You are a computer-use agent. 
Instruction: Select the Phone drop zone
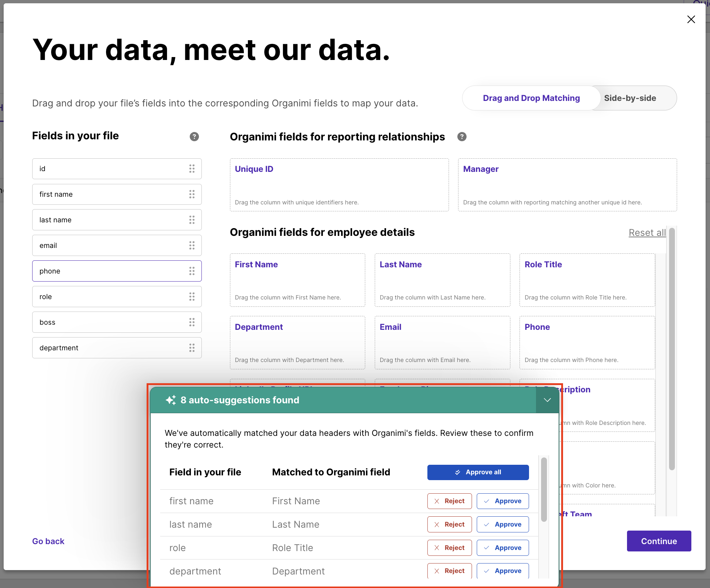point(587,343)
